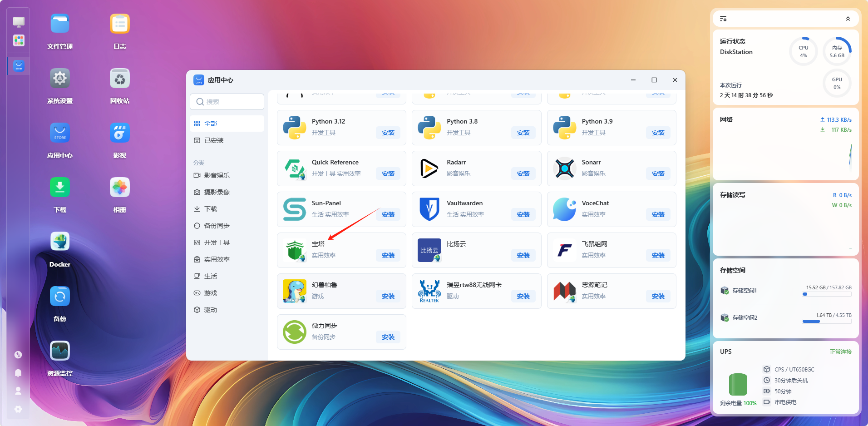
Task: Click the 存储空间2 usage progress bar
Action: click(x=827, y=322)
